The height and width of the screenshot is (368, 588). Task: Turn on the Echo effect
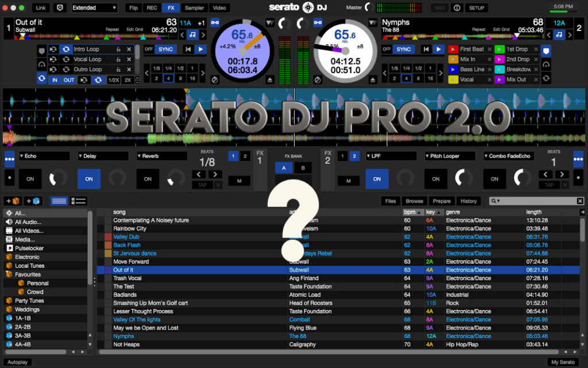tap(30, 179)
